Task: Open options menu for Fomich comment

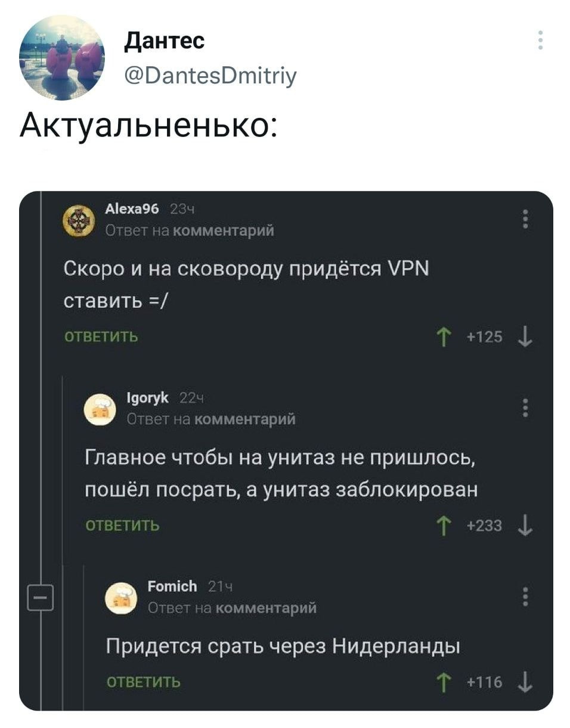Action: (x=525, y=596)
